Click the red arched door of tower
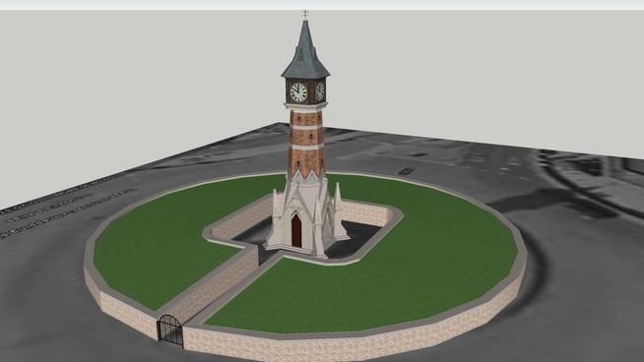Viewport: 644px width, 362px height. [x=296, y=230]
